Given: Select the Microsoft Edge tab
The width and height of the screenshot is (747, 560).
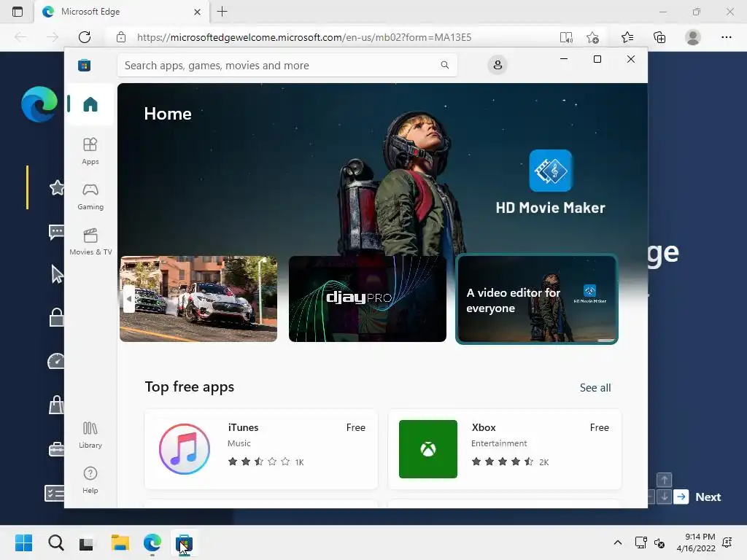Looking at the screenshot, I should click(x=122, y=12).
